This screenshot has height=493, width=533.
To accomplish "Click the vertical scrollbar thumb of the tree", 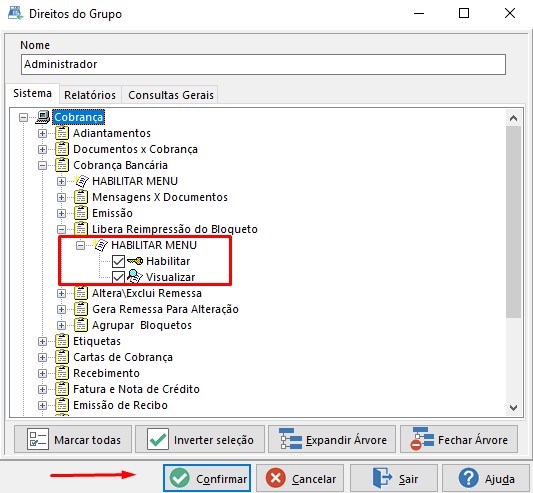I will click(513, 222).
